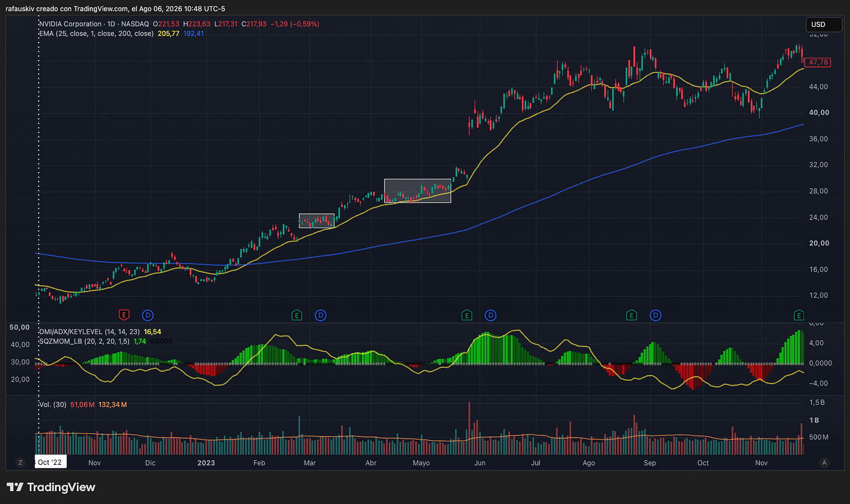This screenshot has width=850, height=504.
Task: Click the 24,00 price axis label
Action: 817,217
